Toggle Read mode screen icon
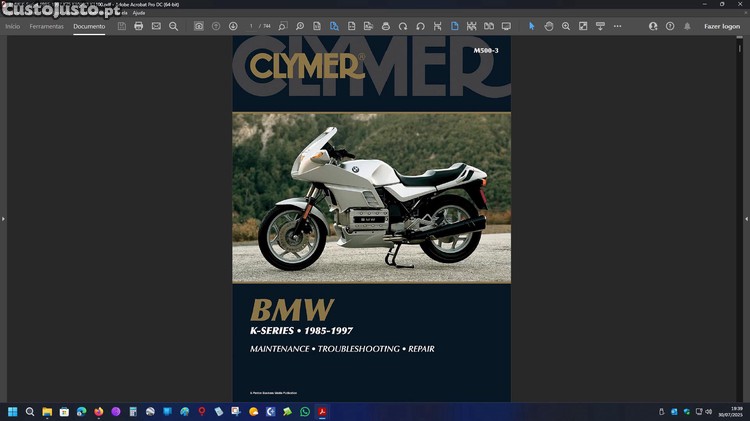The width and height of the screenshot is (750, 421). tap(506, 26)
